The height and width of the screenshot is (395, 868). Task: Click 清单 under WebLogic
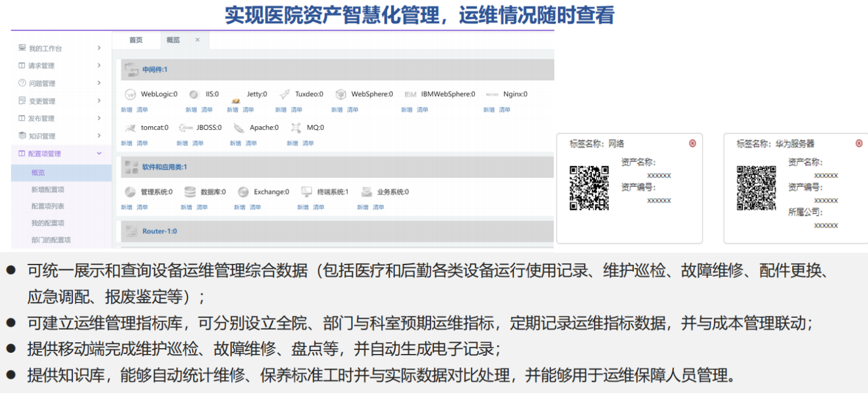142,110
